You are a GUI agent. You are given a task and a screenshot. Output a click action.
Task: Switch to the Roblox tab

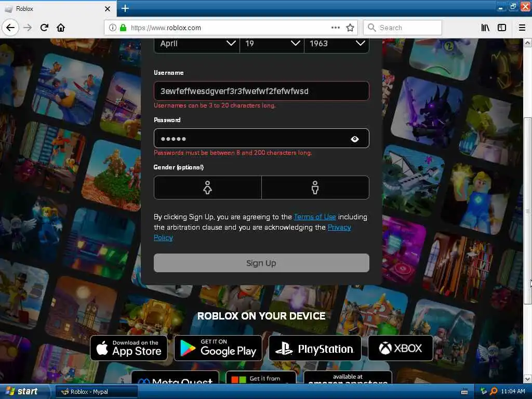pos(58,8)
